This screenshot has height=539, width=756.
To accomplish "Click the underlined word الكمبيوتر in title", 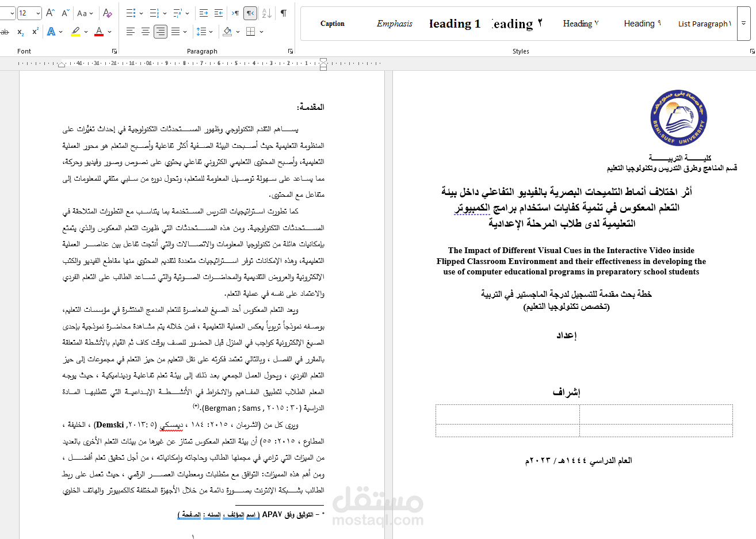I will coord(472,208).
